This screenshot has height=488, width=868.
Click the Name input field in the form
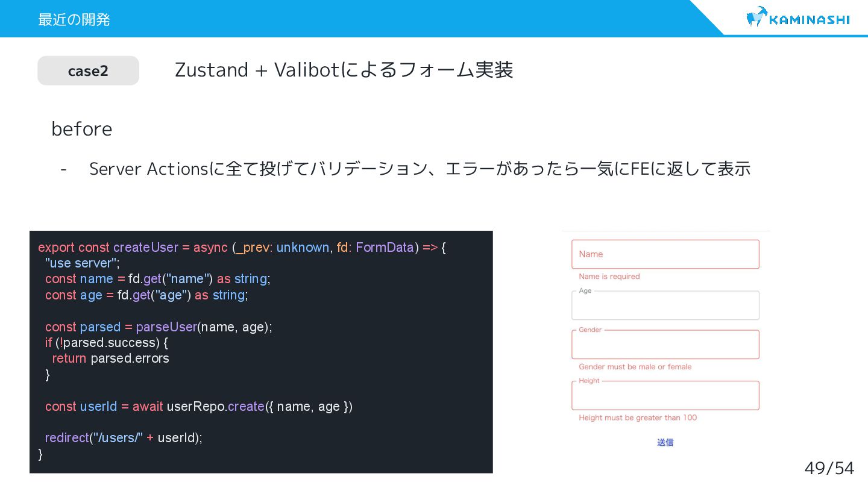[x=665, y=254]
